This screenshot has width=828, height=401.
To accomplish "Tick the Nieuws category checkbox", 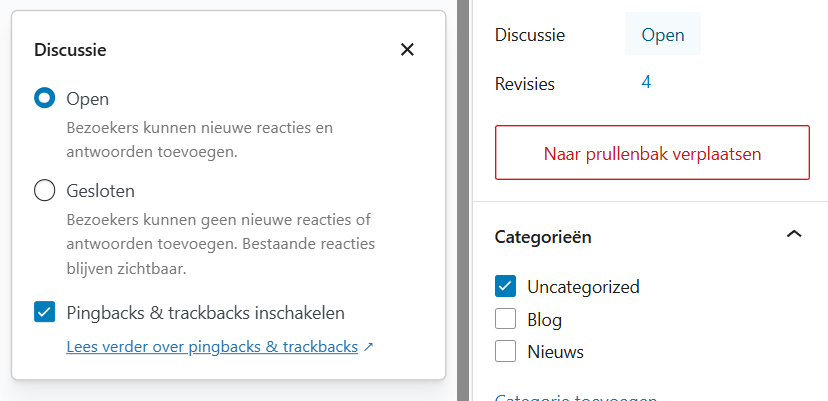I will pos(506,351).
